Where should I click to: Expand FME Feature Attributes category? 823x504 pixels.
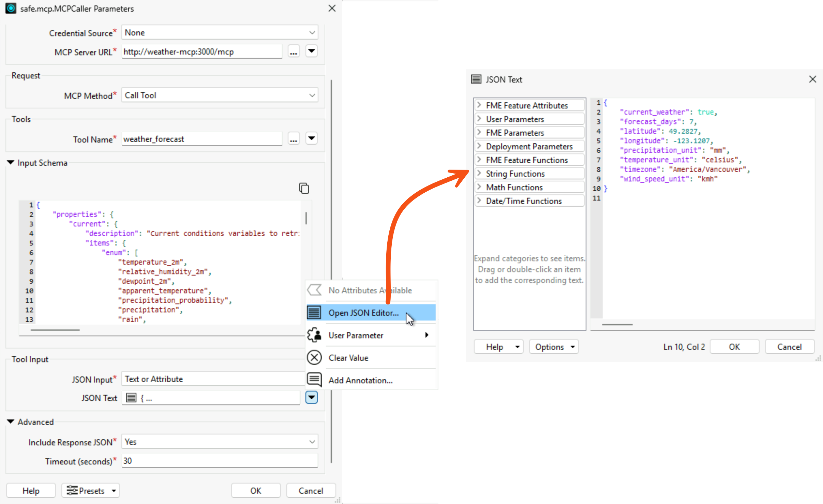pos(479,105)
